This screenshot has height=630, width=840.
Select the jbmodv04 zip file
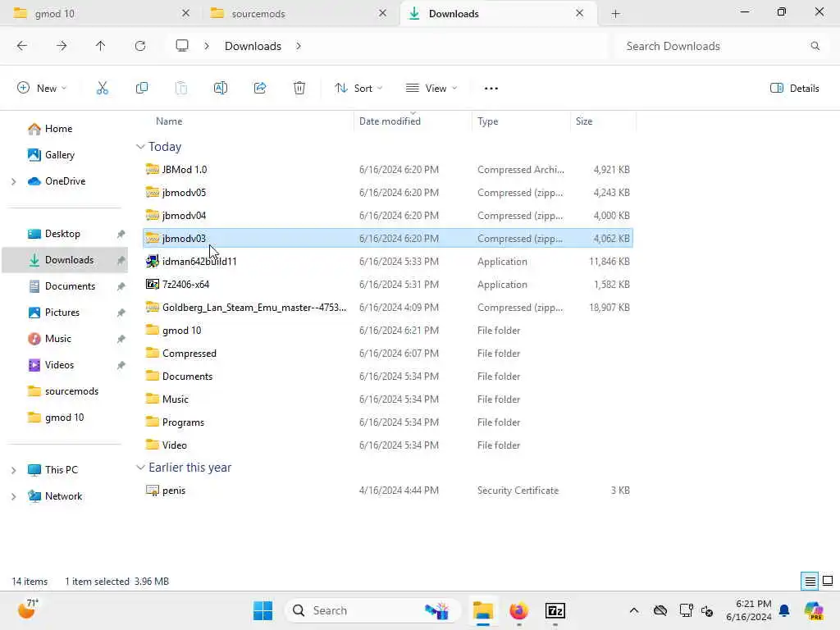(388, 216)
